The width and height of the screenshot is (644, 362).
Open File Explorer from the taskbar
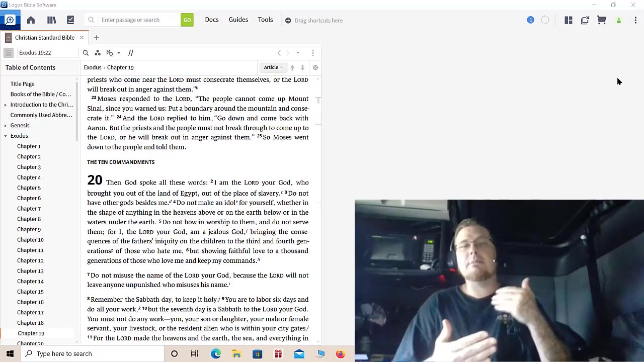[236, 353]
